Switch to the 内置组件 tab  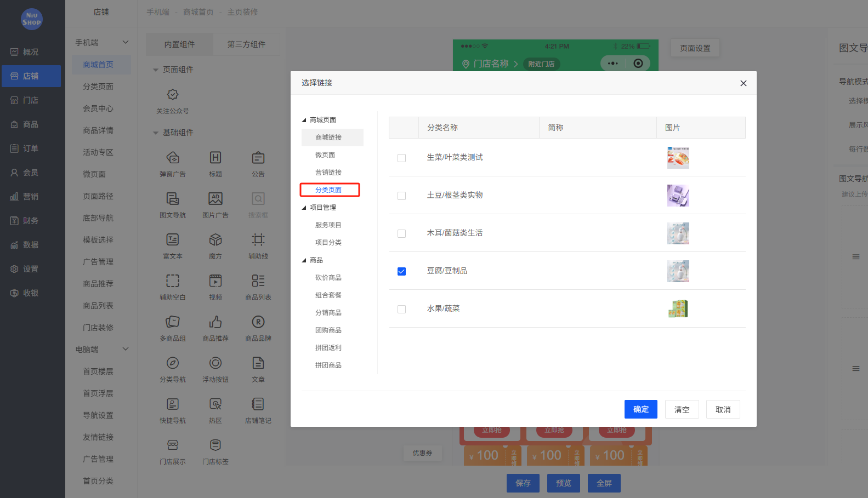tap(179, 44)
